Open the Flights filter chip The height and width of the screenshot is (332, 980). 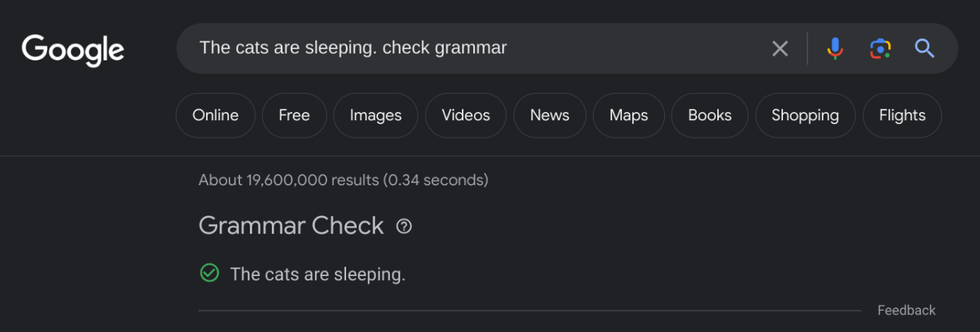[902, 116]
